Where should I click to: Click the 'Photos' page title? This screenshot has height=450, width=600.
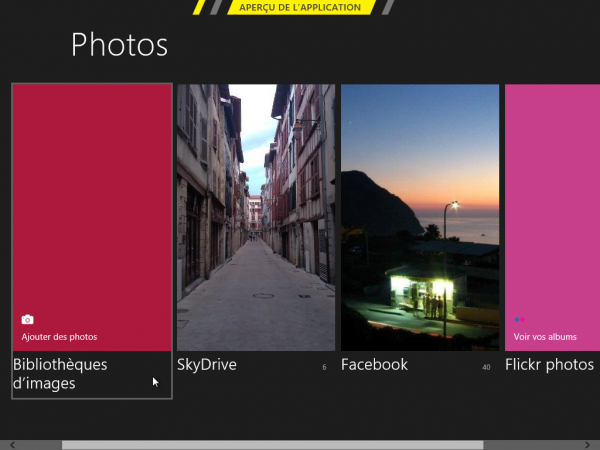(x=119, y=45)
